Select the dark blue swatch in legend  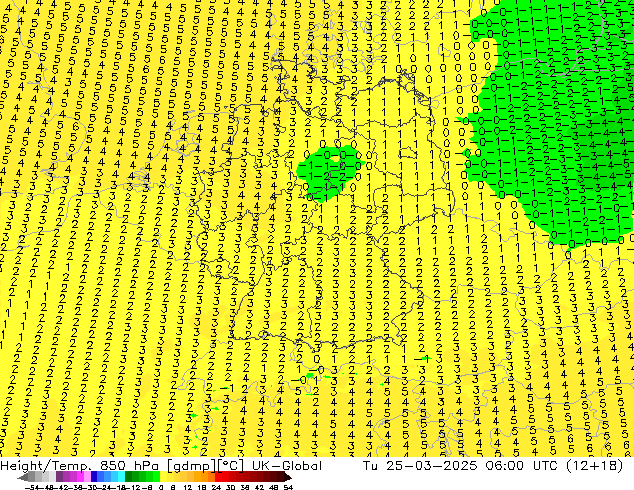point(94,476)
